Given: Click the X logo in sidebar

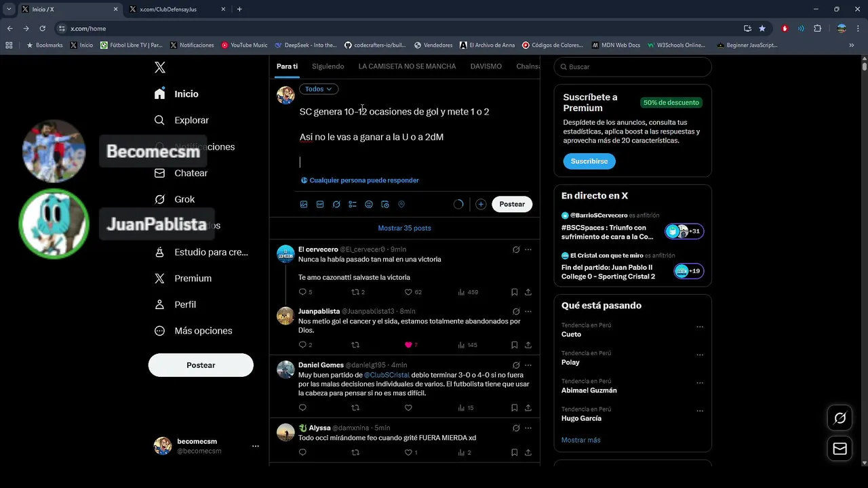Looking at the screenshot, I should [x=160, y=67].
